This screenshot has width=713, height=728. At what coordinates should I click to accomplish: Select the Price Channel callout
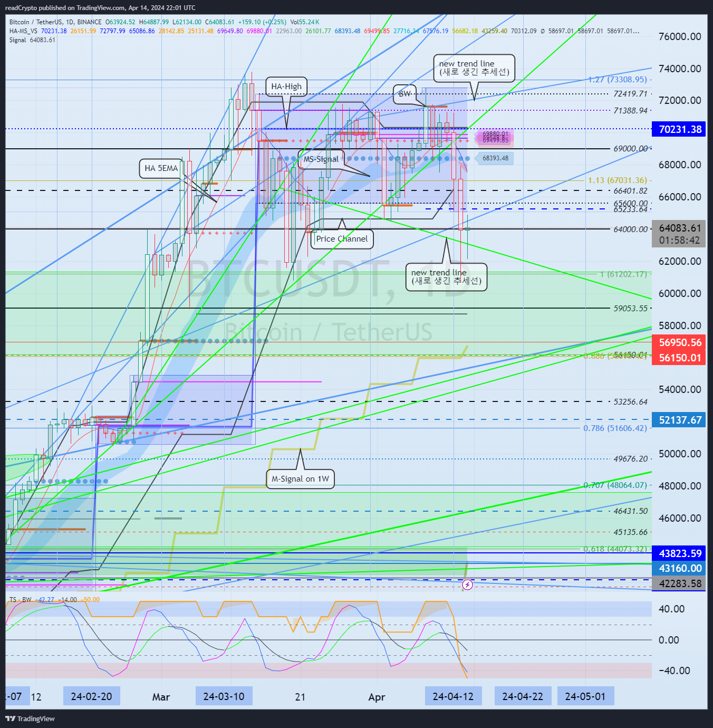pos(342,239)
